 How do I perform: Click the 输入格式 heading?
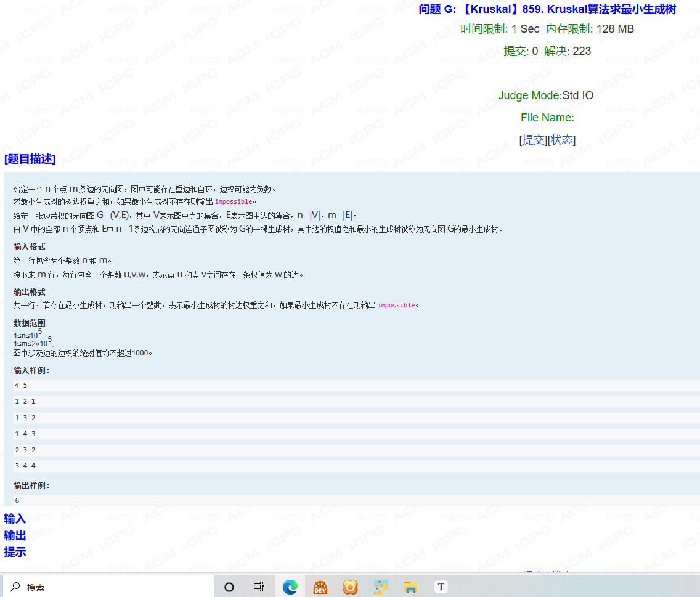[29, 246]
